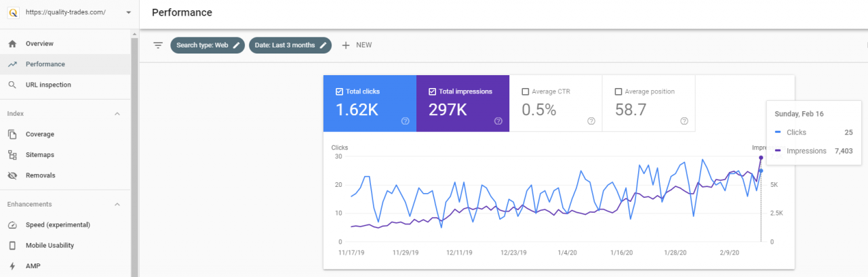This screenshot has width=868, height=277.
Task: Click the Feb 16 impressions data point
Action: click(x=761, y=158)
